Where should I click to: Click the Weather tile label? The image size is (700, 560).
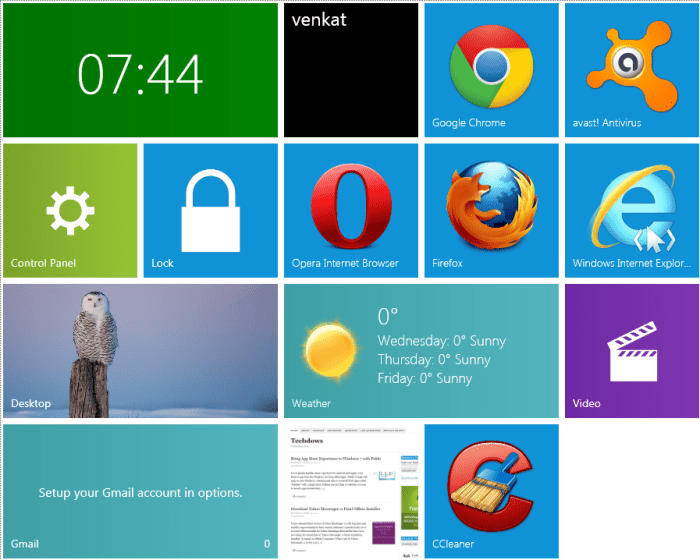(x=311, y=403)
